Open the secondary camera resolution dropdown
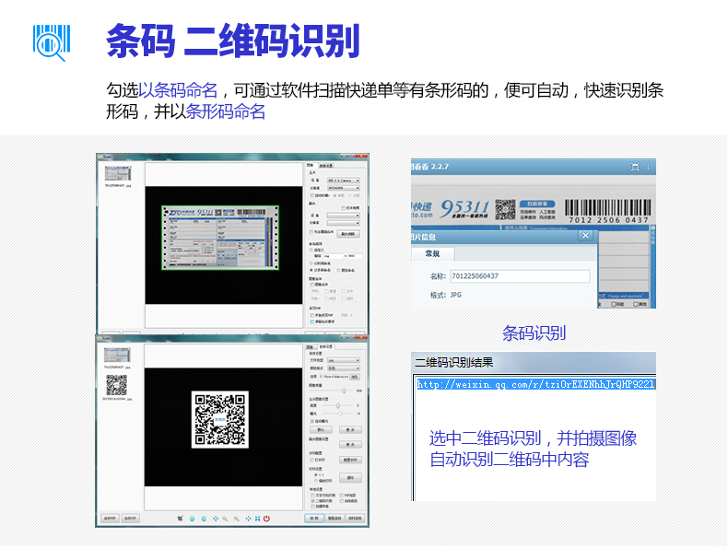Image resolution: width=728 pixels, height=560 pixels. point(343,223)
